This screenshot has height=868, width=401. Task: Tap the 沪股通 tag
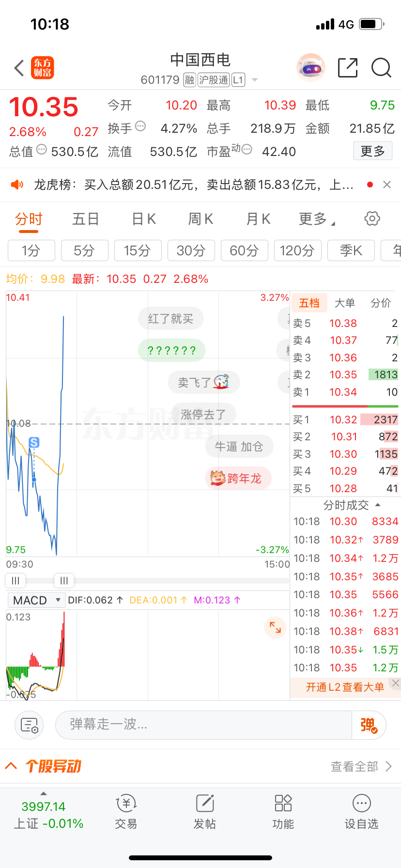pos(214,80)
